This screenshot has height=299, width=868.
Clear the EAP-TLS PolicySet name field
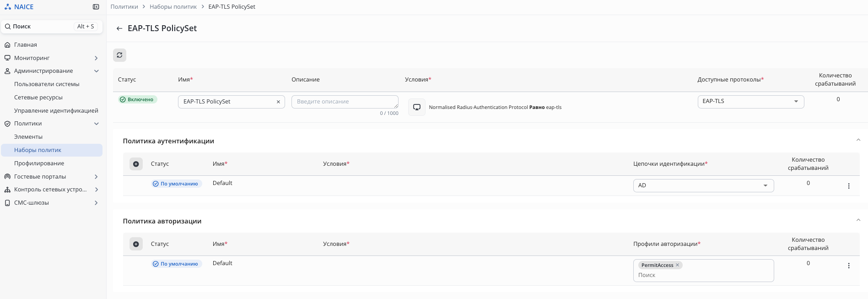(x=278, y=102)
